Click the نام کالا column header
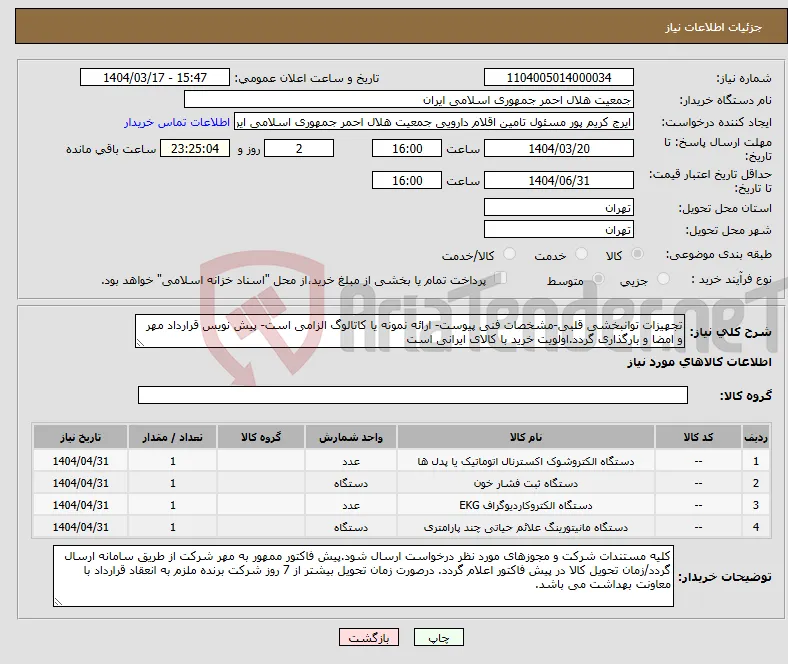Screen dimensions: 788x664 coord(526,437)
